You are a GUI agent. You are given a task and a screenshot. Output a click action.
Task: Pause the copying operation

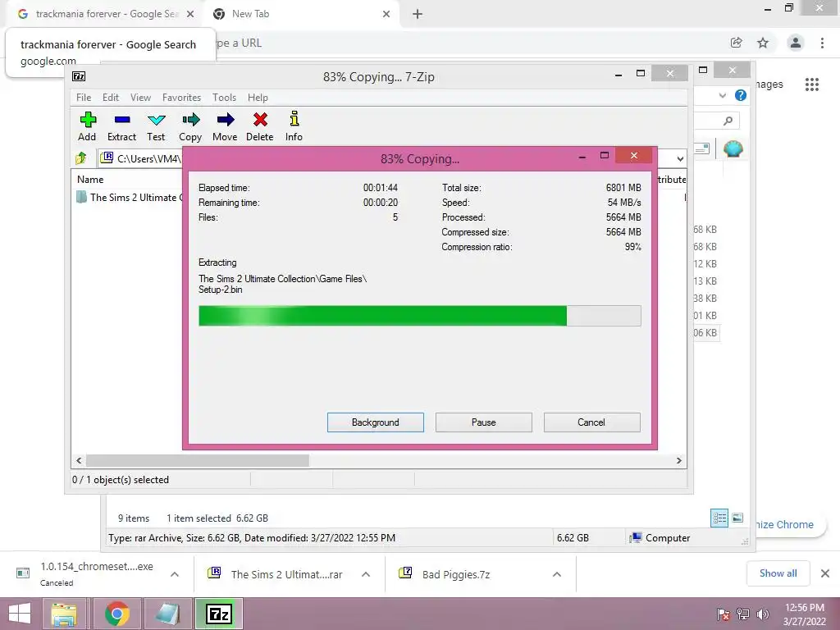[x=484, y=422]
